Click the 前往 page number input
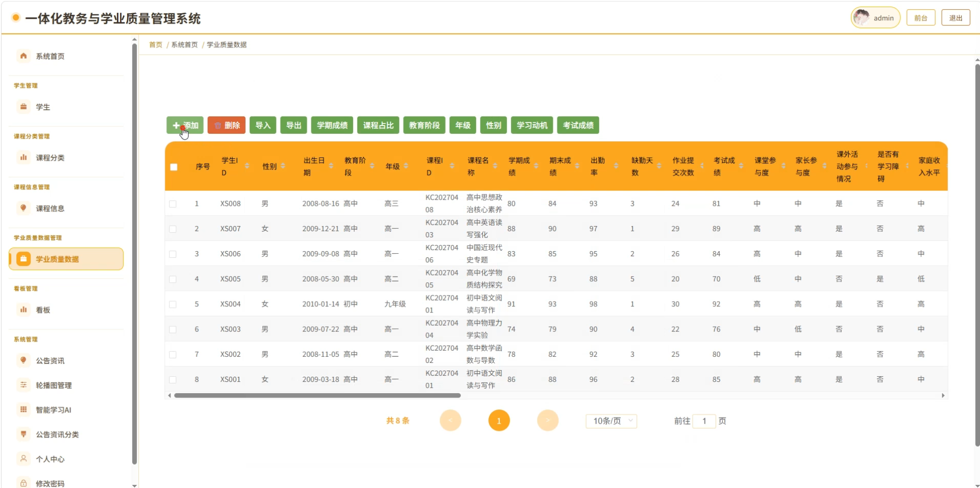 pyautogui.click(x=704, y=421)
